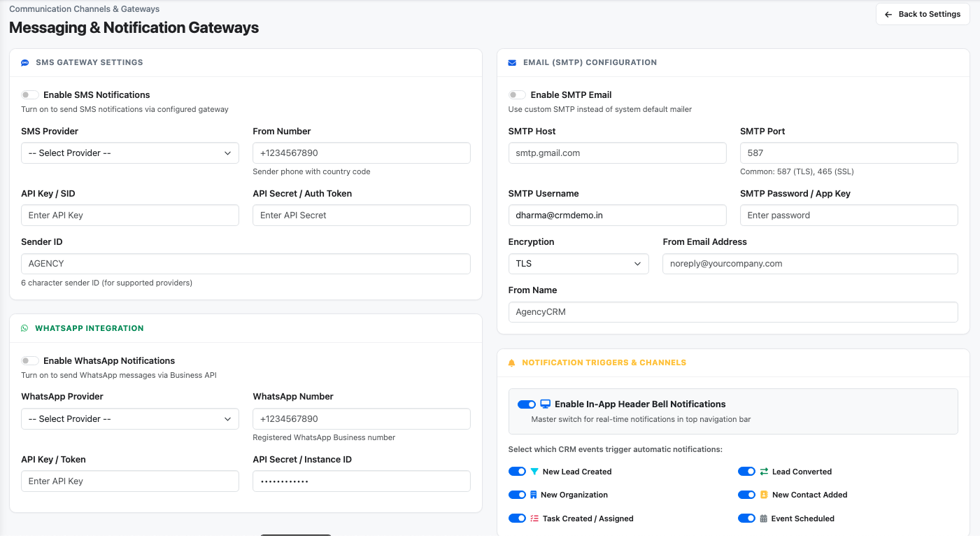Screen dimensions: 980x536
Task: Click the Email SMTP envelope icon
Action: pos(512,63)
